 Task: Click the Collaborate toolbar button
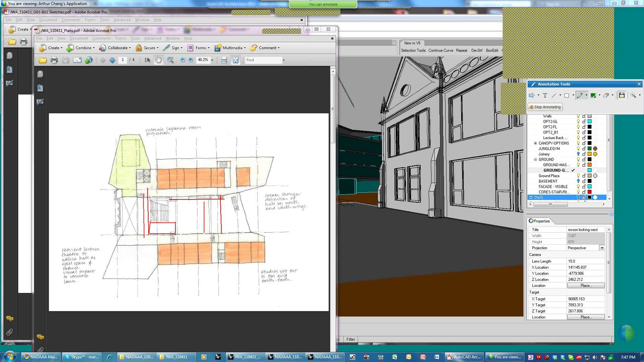pyautogui.click(x=115, y=48)
